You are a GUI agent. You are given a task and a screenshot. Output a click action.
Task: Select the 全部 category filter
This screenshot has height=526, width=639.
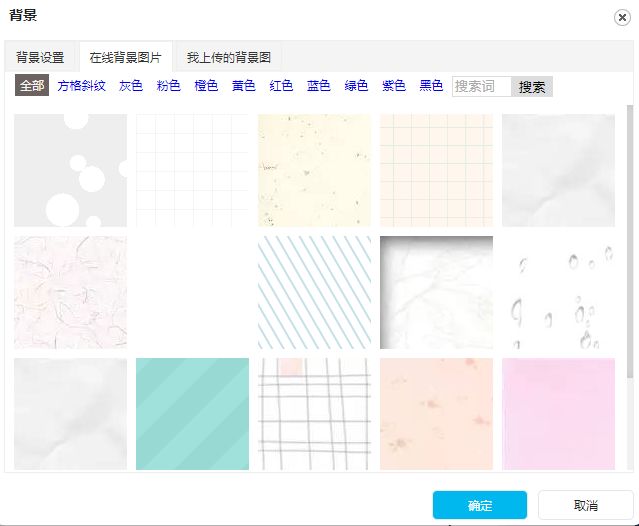(32, 85)
